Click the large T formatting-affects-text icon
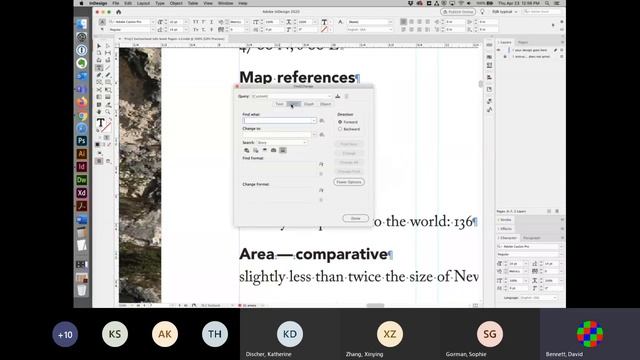The image size is (640, 360). point(100,122)
